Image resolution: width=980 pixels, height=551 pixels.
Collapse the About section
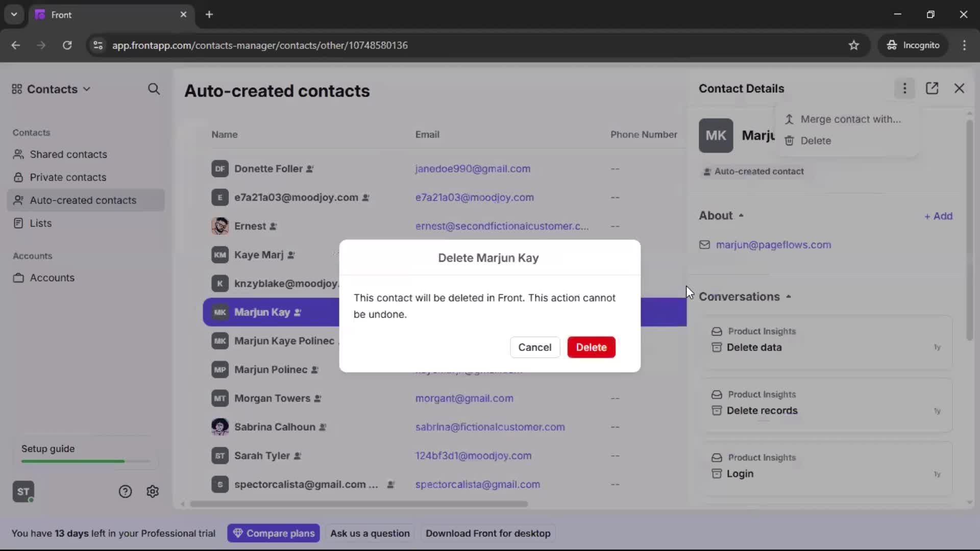741,215
